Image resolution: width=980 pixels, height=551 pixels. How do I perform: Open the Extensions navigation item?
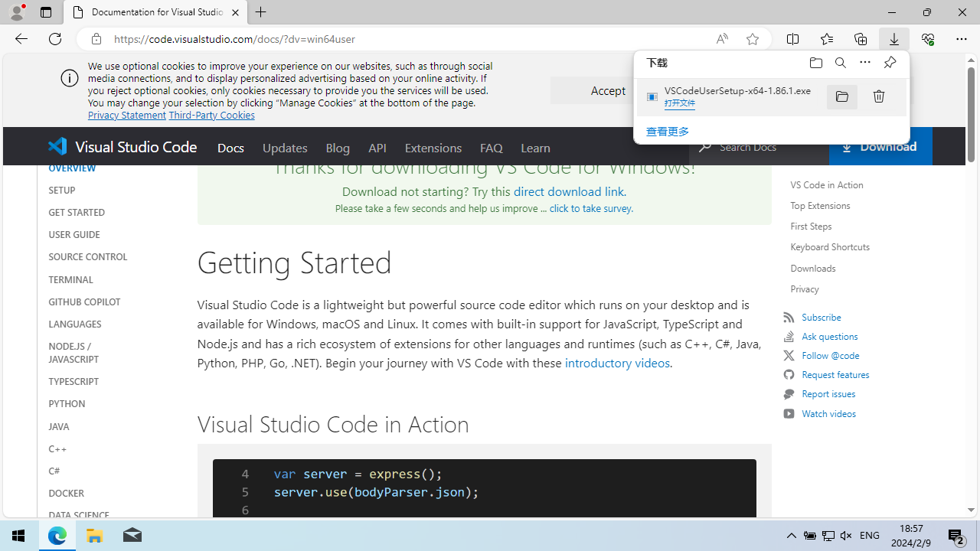[x=433, y=147]
